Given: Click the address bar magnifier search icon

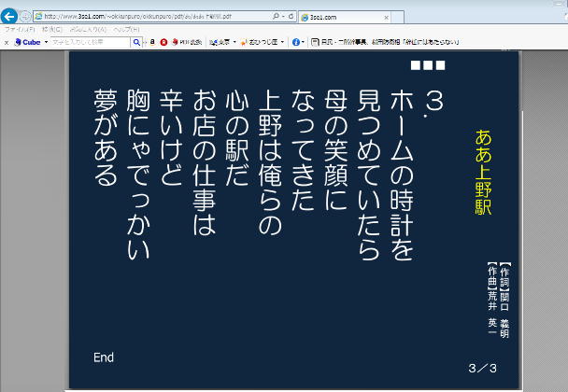Looking at the screenshot, I should coord(276,16).
